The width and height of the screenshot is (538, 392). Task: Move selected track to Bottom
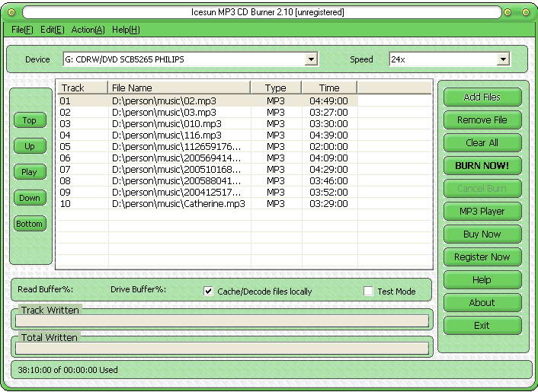[x=30, y=224]
